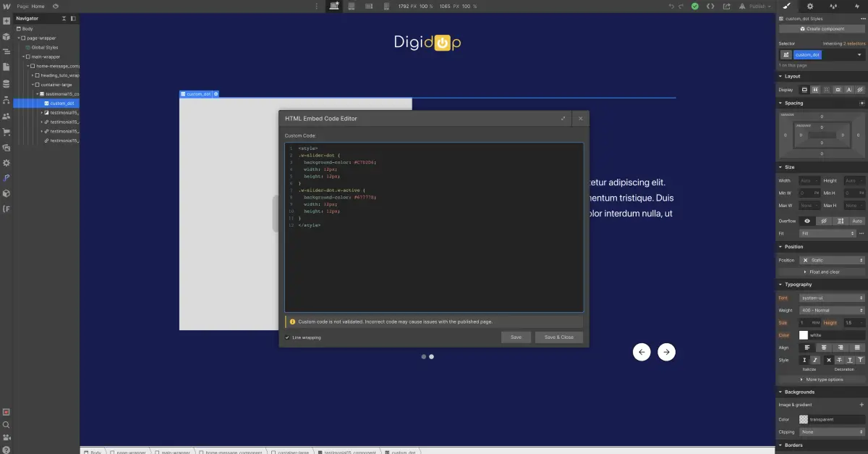
Task: Collapse the container-large tree node
Action: (x=33, y=85)
